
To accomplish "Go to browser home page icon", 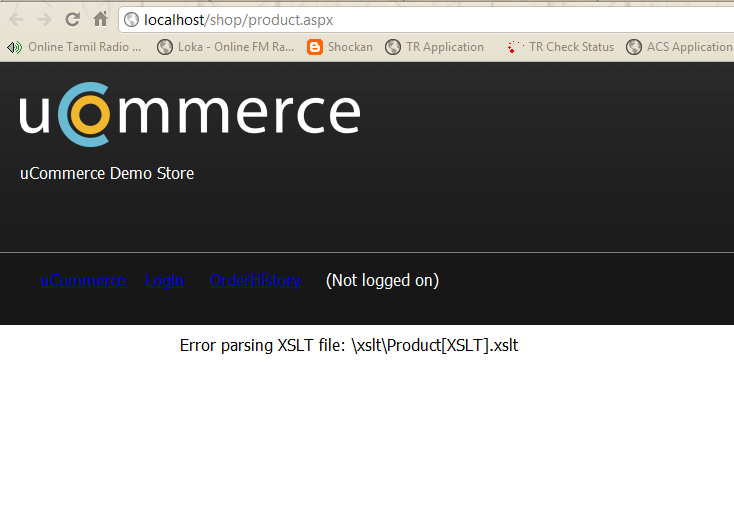I will pyautogui.click(x=101, y=19).
